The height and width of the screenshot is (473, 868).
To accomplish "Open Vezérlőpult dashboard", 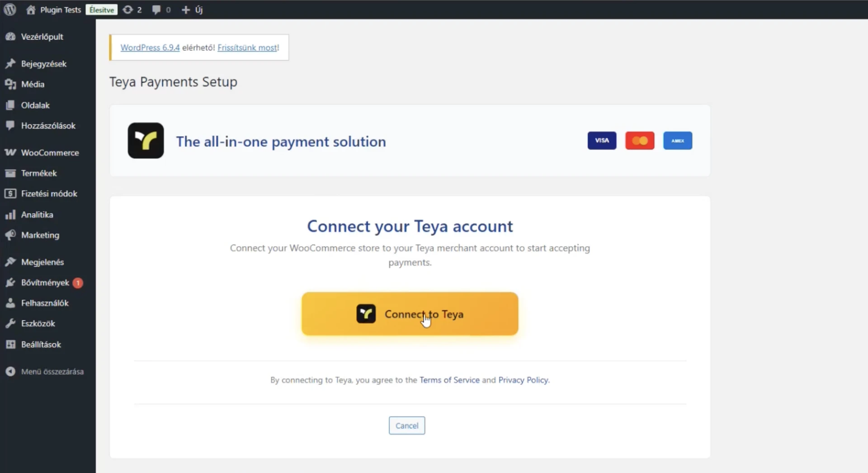I will tap(42, 37).
